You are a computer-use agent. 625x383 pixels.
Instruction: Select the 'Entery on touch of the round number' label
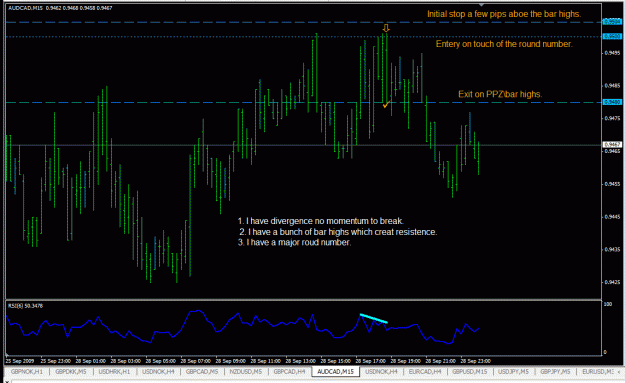click(504, 44)
